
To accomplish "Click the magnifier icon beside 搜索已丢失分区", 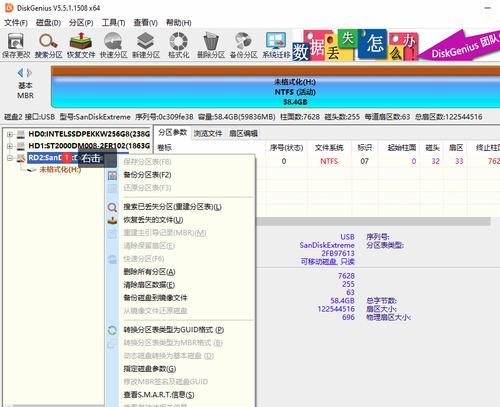I will point(112,207).
